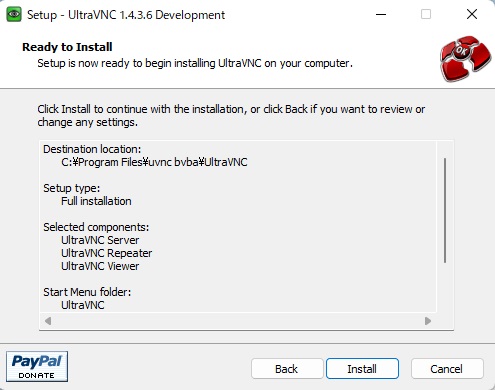Click the right horizontal scroll arrow

point(428,321)
